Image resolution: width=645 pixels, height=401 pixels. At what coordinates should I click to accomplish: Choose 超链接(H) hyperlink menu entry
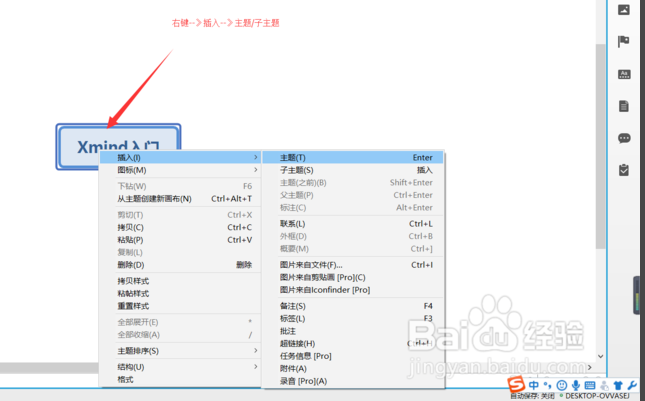tap(353, 343)
